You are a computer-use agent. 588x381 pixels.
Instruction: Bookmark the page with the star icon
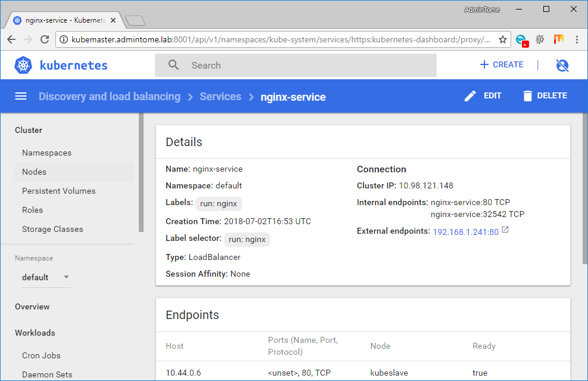[x=502, y=39]
